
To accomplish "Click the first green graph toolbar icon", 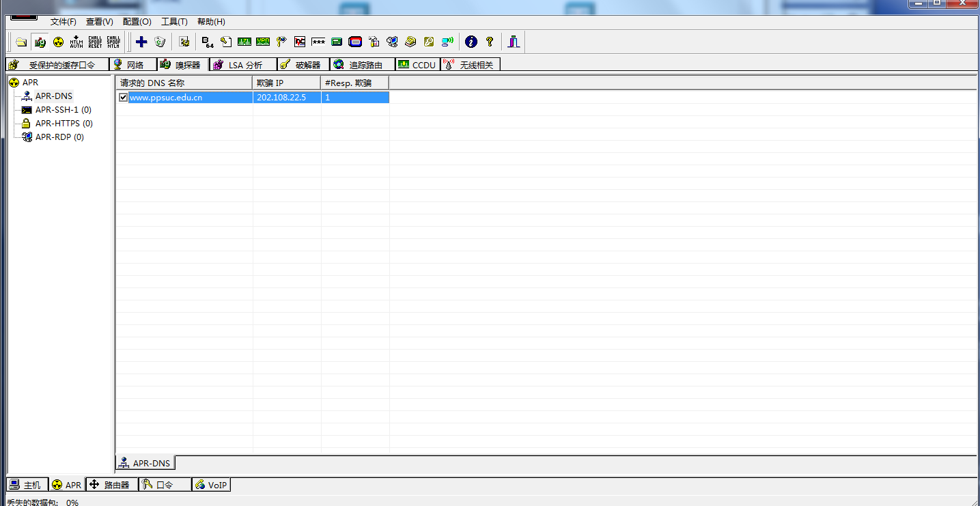I will click(244, 42).
